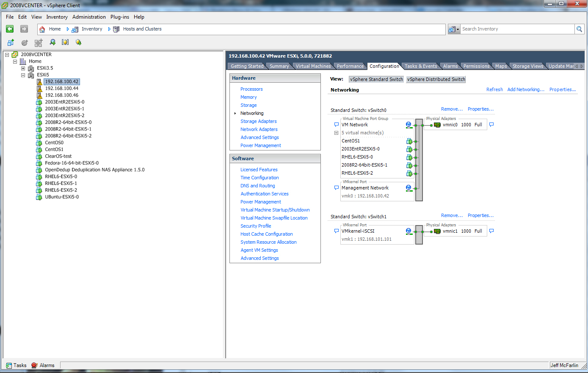Open the VM Network info callout icon
588x373 pixels.
[337, 125]
